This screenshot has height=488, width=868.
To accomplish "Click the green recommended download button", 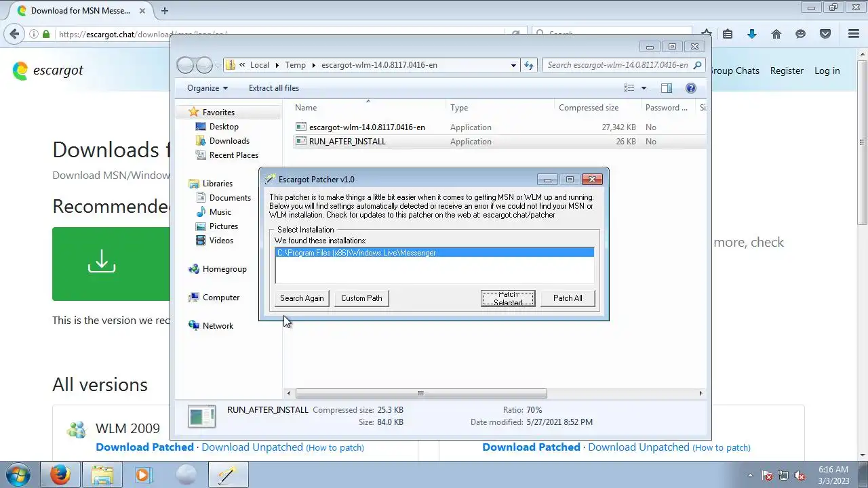I will pyautogui.click(x=111, y=264).
